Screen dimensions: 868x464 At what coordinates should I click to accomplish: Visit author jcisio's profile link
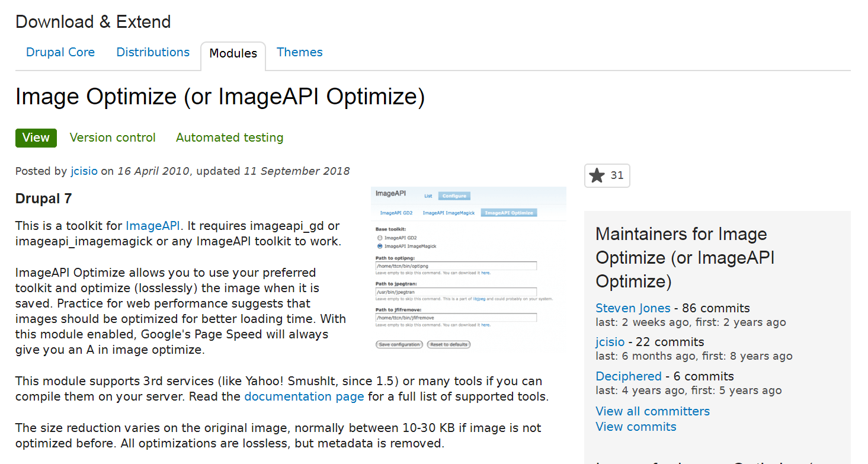click(x=84, y=171)
